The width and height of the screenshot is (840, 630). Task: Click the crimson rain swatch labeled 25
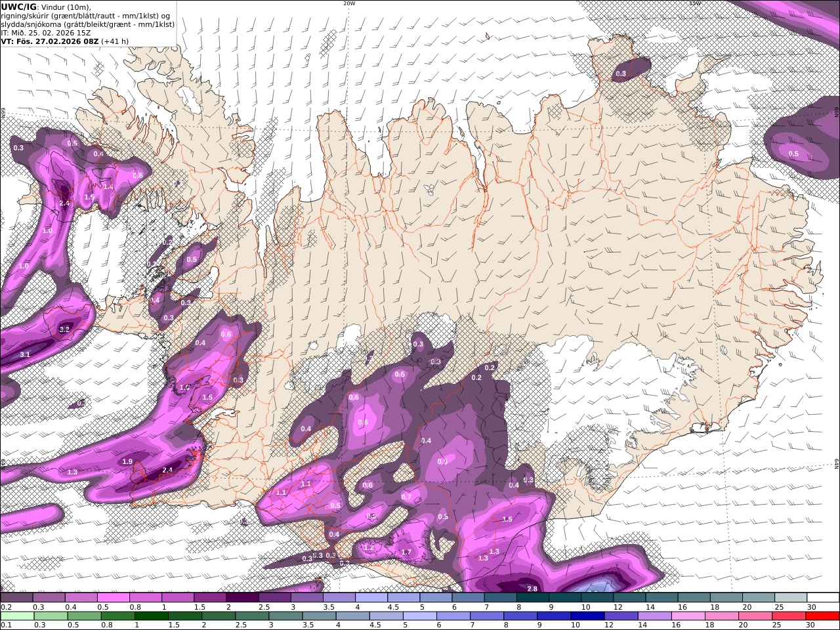pyautogui.click(x=789, y=616)
